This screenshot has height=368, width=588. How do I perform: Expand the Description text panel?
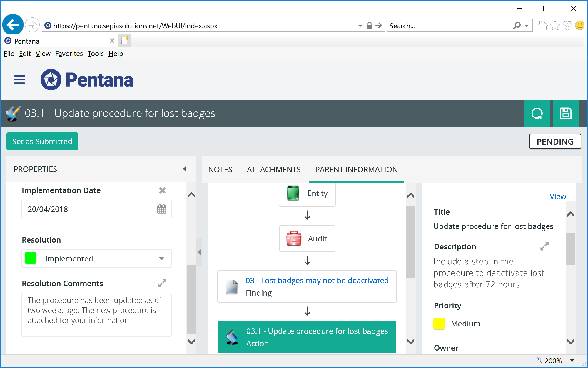tap(544, 246)
